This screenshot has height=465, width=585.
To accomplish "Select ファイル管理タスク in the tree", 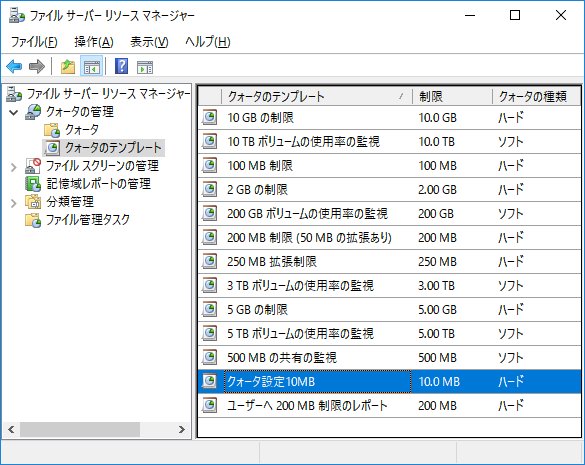I will point(88,219).
